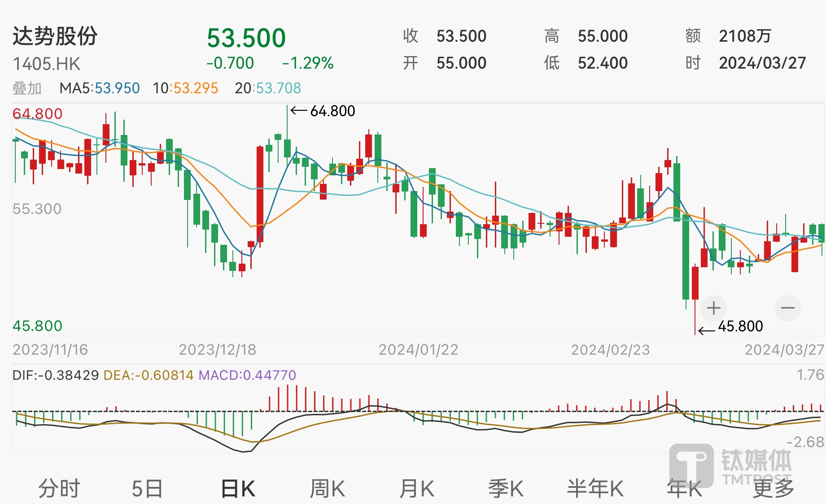This screenshot has height=504, width=826.
Task: Zoom in chart with plus button
Action: [713, 308]
